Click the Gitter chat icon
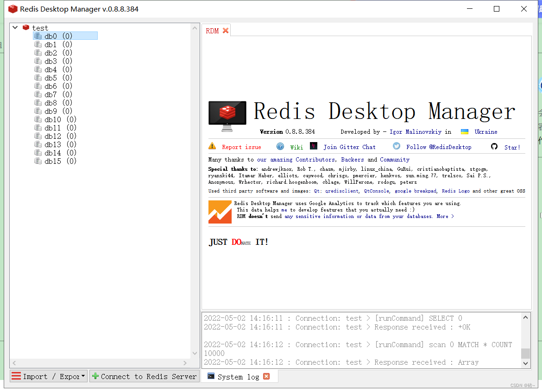Viewport: 542px width, 392px height. (314, 146)
